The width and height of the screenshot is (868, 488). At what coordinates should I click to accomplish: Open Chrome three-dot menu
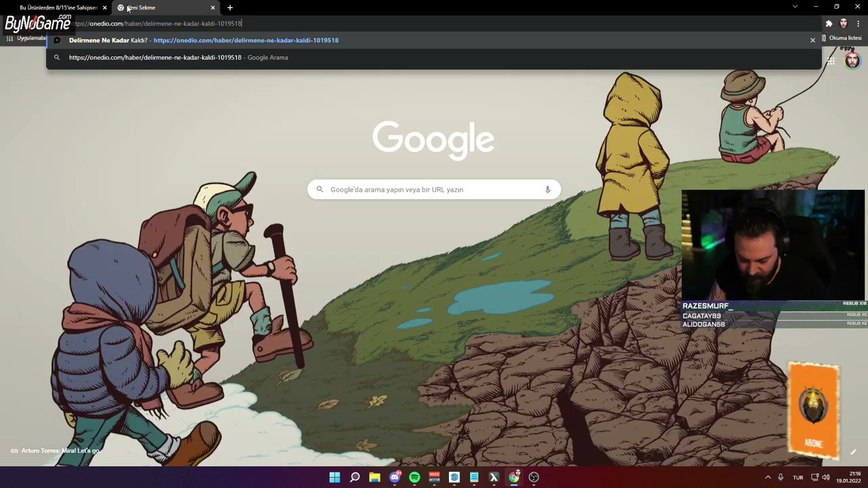858,24
